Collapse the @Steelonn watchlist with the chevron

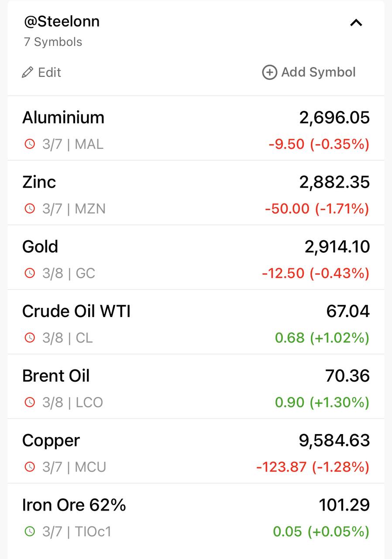[356, 23]
